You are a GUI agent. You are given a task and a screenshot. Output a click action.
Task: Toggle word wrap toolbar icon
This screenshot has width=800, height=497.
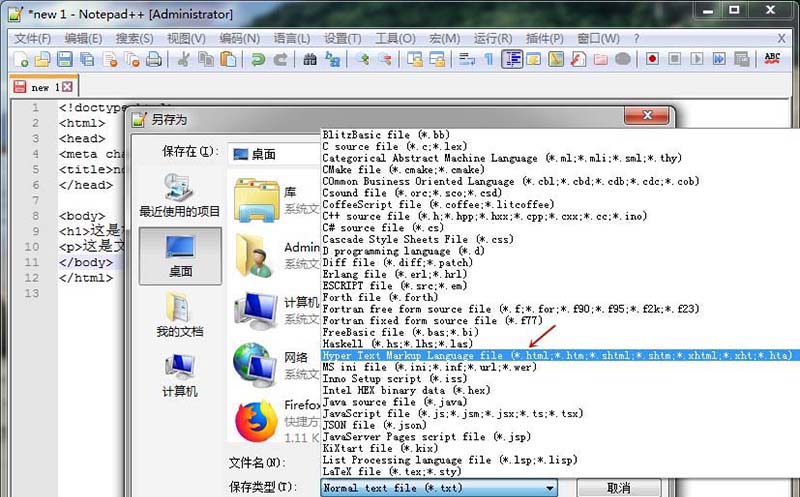466,59
